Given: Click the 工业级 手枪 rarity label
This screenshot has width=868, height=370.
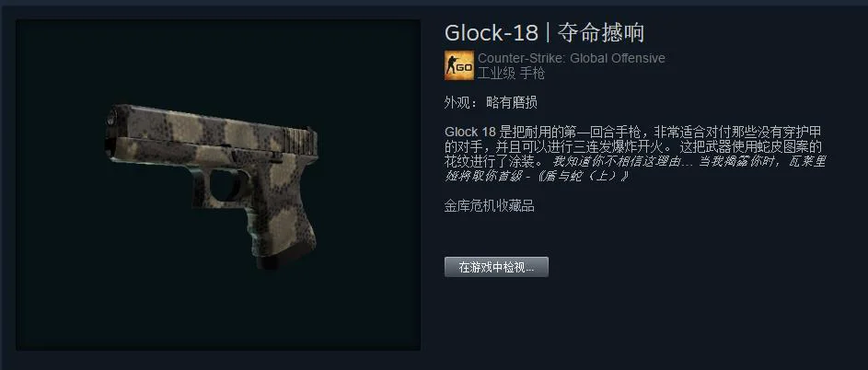Looking at the screenshot, I should [x=511, y=73].
